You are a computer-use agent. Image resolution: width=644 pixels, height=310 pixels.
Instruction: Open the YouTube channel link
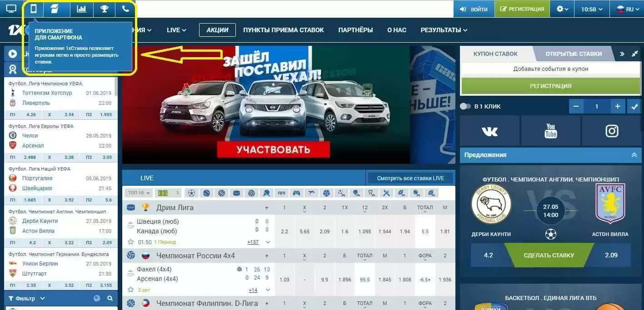[550, 131]
